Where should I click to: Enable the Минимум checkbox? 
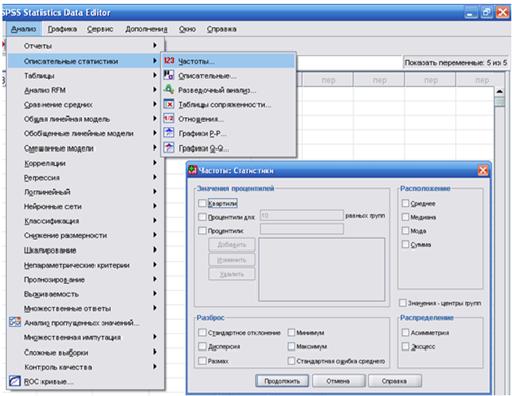(x=291, y=332)
